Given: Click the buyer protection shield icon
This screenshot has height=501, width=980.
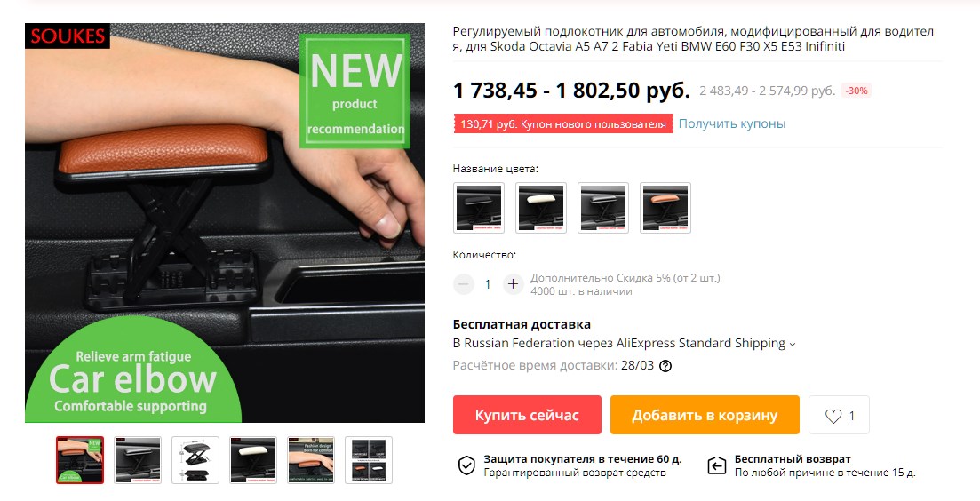Looking at the screenshot, I should tap(466, 465).
